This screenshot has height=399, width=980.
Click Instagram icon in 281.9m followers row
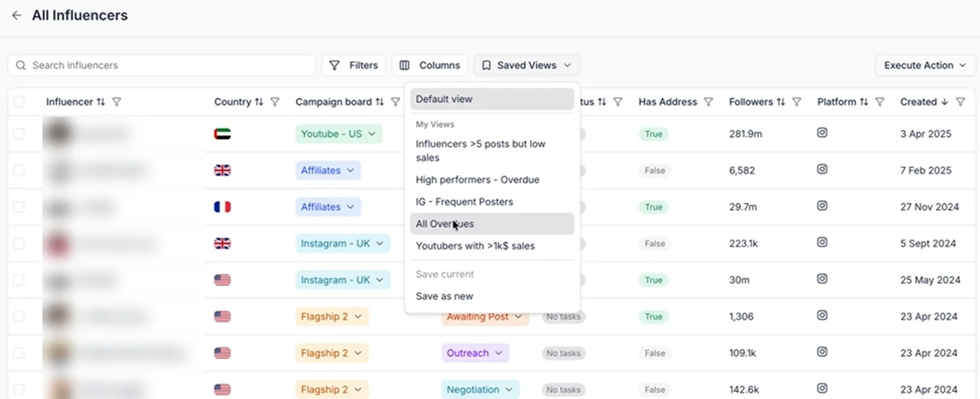822,132
